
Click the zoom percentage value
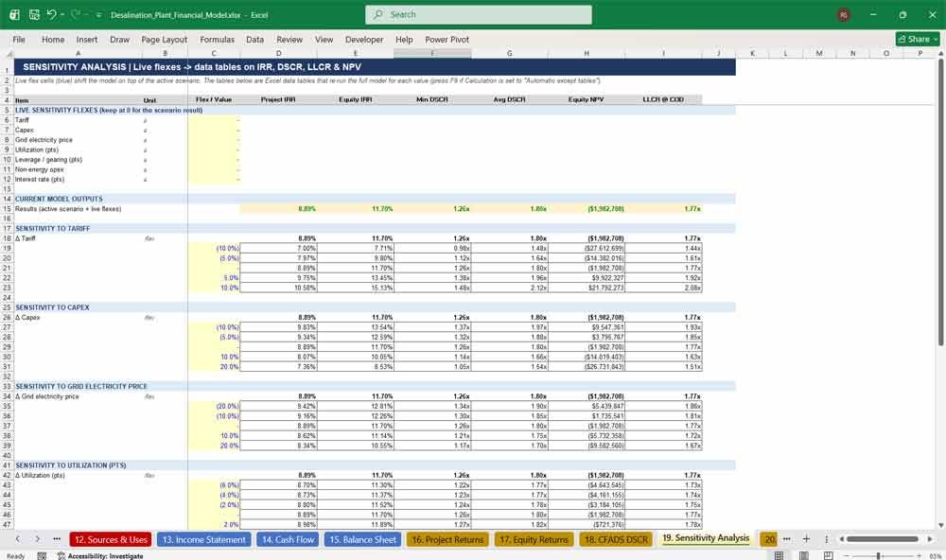936,556
